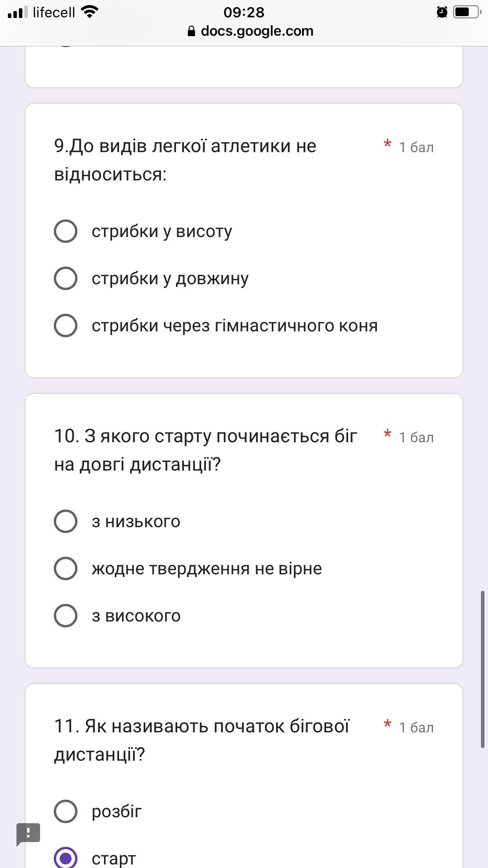Click the selected 'старт' radio button

(x=66, y=858)
